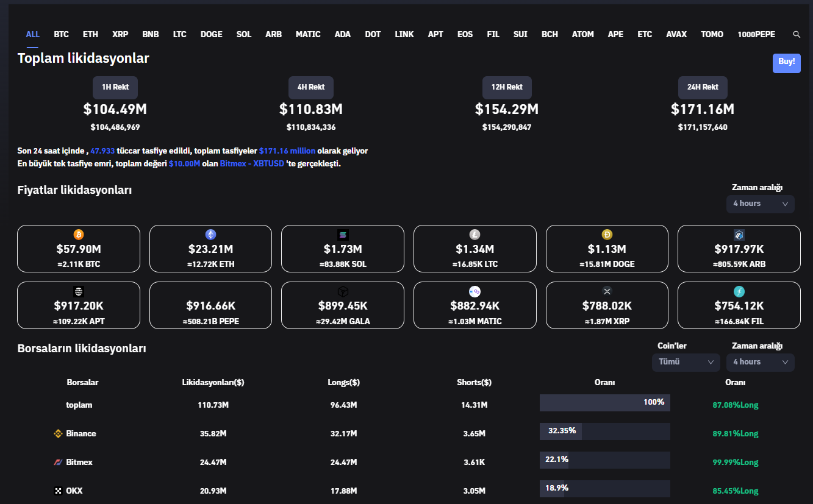This screenshot has height=504, width=813.
Task: Switch to the BTC tab
Action: (x=61, y=35)
